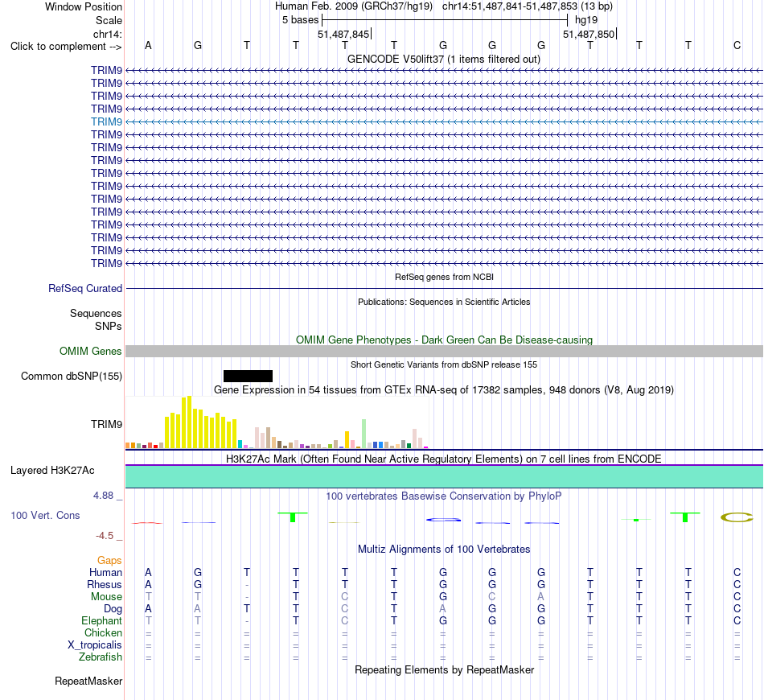Click the green OMIM Gene Phenotypes title
This screenshot has width=764, height=700.
[x=444, y=340]
